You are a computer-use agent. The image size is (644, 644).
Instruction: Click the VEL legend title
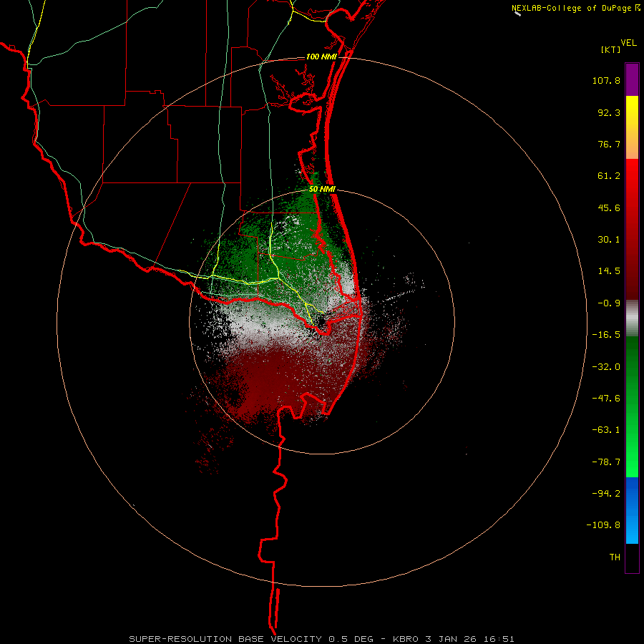point(629,43)
